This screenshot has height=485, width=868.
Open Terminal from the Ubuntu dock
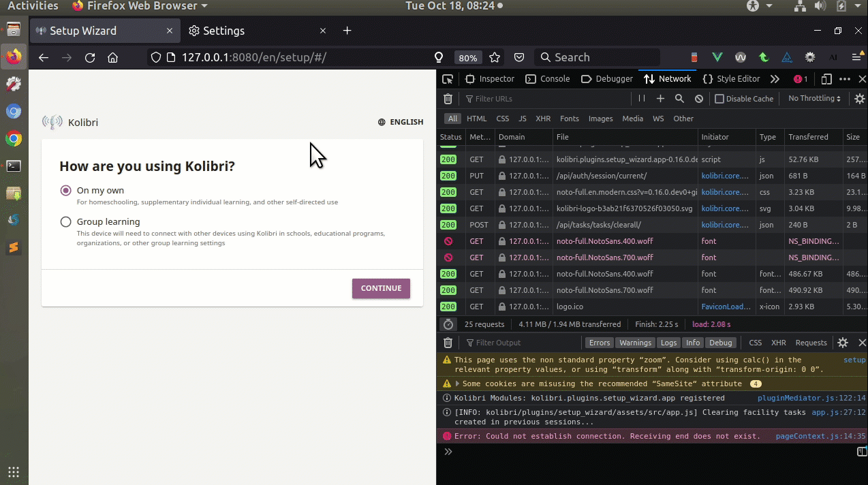pyautogui.click(x=14, y=166)
